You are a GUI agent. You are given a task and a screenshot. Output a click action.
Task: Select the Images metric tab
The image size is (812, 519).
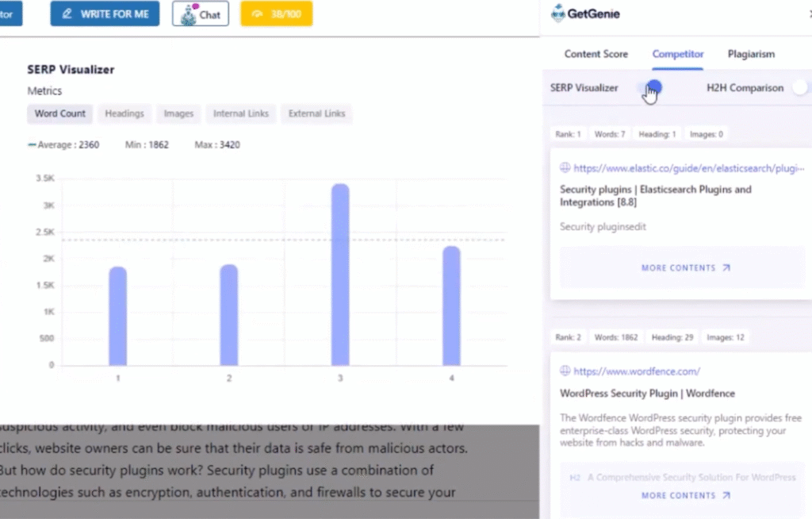(x=178, y=113)
